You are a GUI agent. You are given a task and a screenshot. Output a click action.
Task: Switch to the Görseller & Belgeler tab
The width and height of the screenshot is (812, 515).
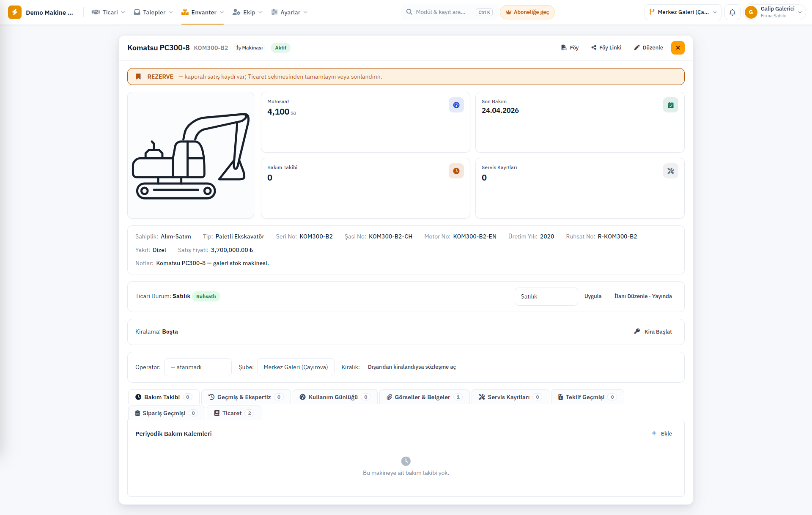click(425, 397)
